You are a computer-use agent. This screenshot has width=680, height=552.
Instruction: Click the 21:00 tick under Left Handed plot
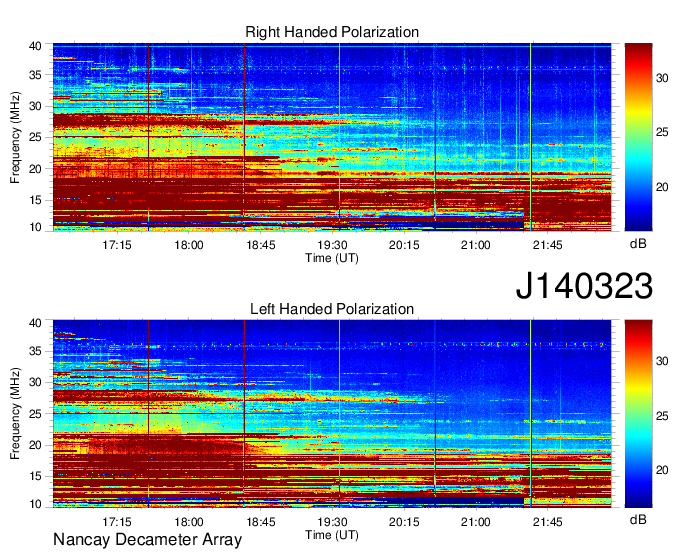coord(475,522)
